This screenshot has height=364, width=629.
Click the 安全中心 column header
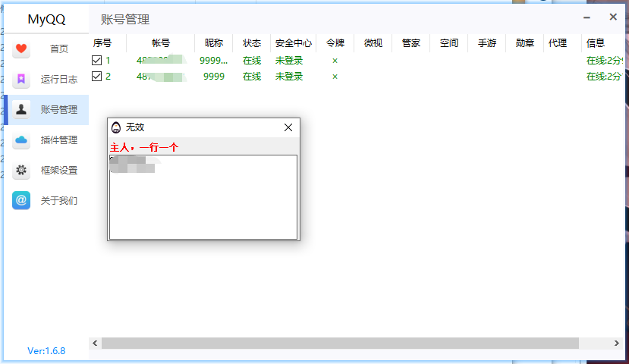[x=293, y=43]
